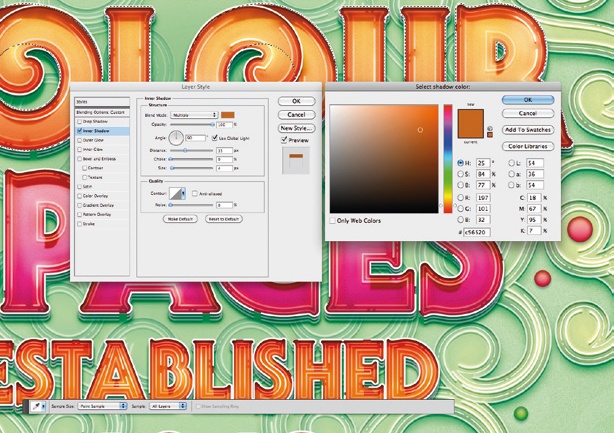Toggle the Only Web Colors checkbox
This screenshot has height=433, width=614.
(x=333, y=220)
